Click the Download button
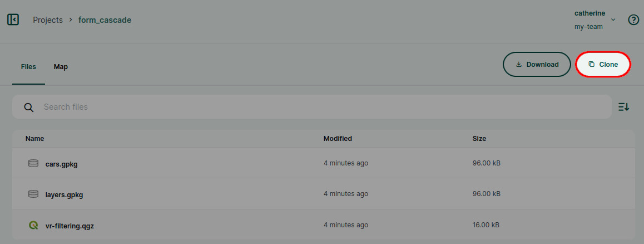 point(537,64)
